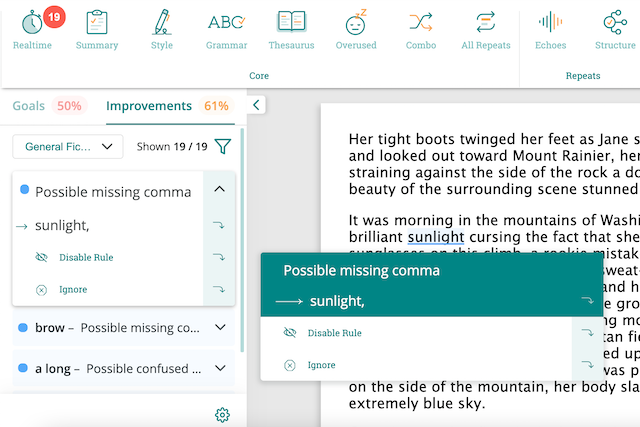Image resolution: width=640 pixels, height=427 pixels.
Task: Switch to the Improvements tab
Action: 149,106
